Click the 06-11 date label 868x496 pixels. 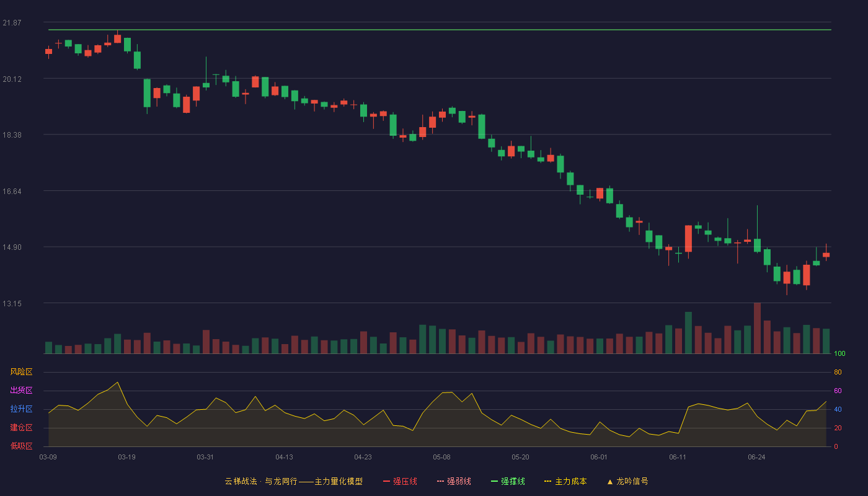click(678, 457)
